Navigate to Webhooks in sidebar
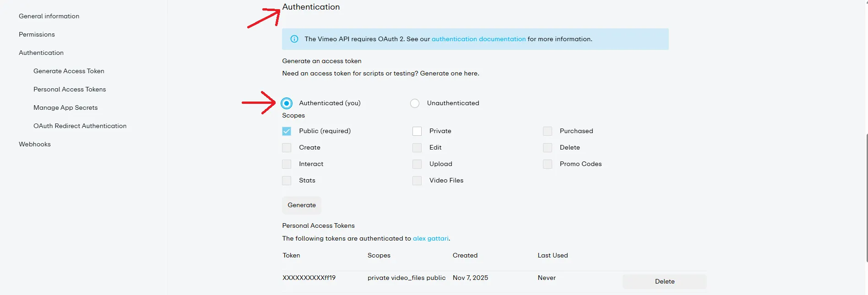The image size is (868, 295). (x=35, y=144)
